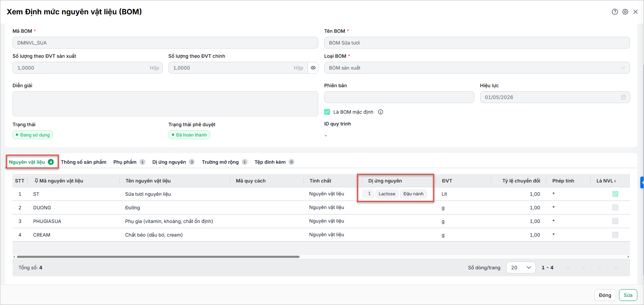The width and height of the screenshot is (644, 305).
Task: Click the Tổng số: 4 total label
Action: [x=31, y=267]
